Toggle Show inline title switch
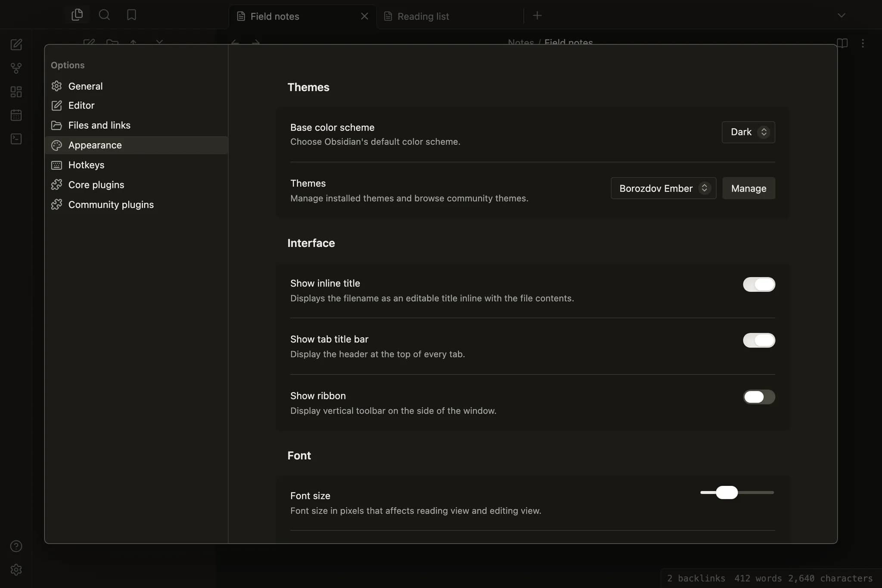This screenshot has width=882, height=588. click(x=759, y=284)
